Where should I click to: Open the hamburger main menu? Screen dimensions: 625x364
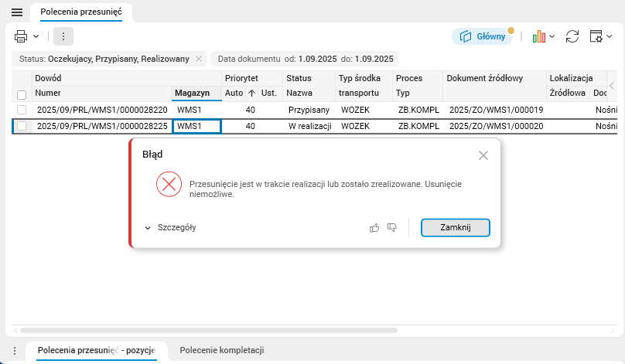(16, 12)
